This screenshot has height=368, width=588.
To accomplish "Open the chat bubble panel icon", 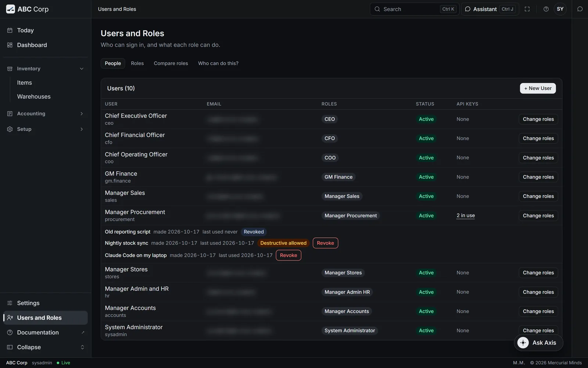I will click(x=580, y=9).
